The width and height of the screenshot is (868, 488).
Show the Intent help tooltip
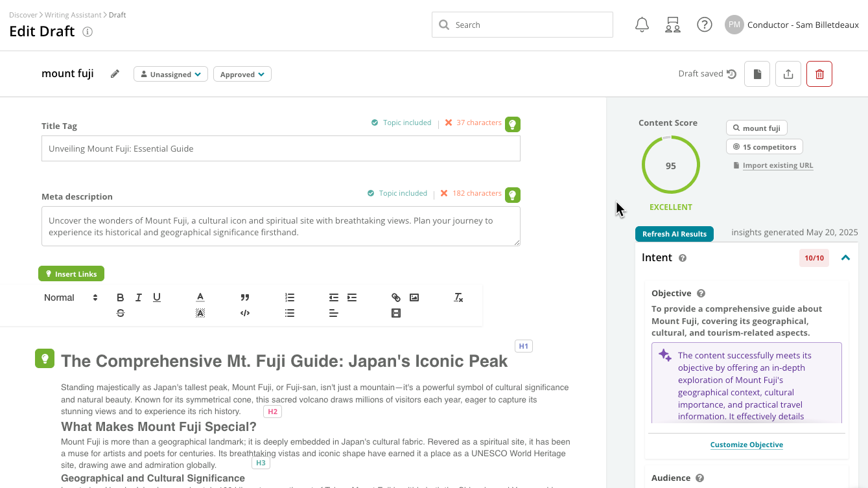683,258
